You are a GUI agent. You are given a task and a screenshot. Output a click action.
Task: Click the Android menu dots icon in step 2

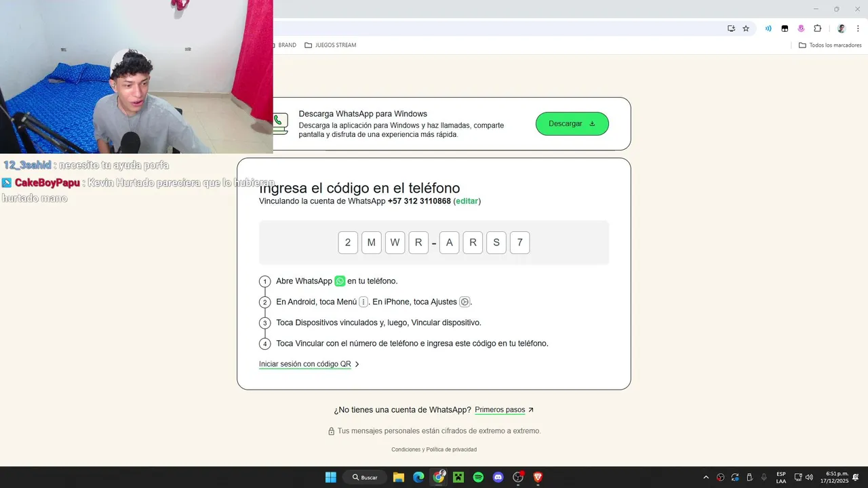[x=363, y=302]
